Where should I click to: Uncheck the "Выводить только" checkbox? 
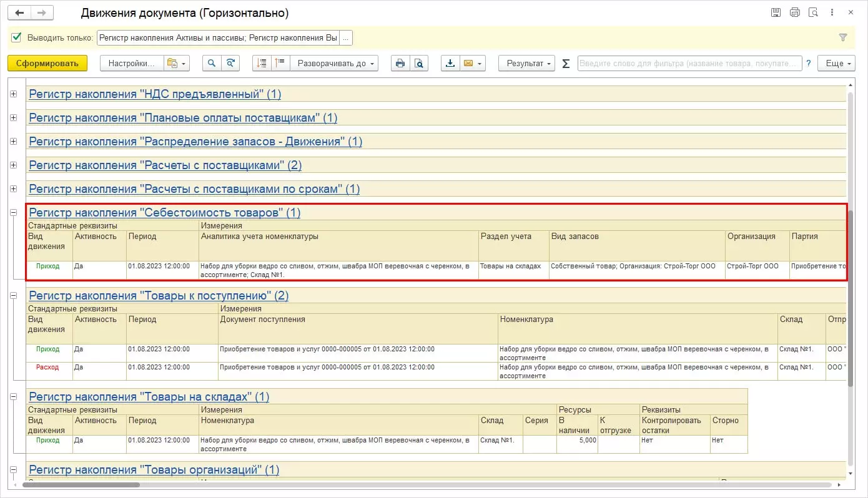[x=17, y=37]
